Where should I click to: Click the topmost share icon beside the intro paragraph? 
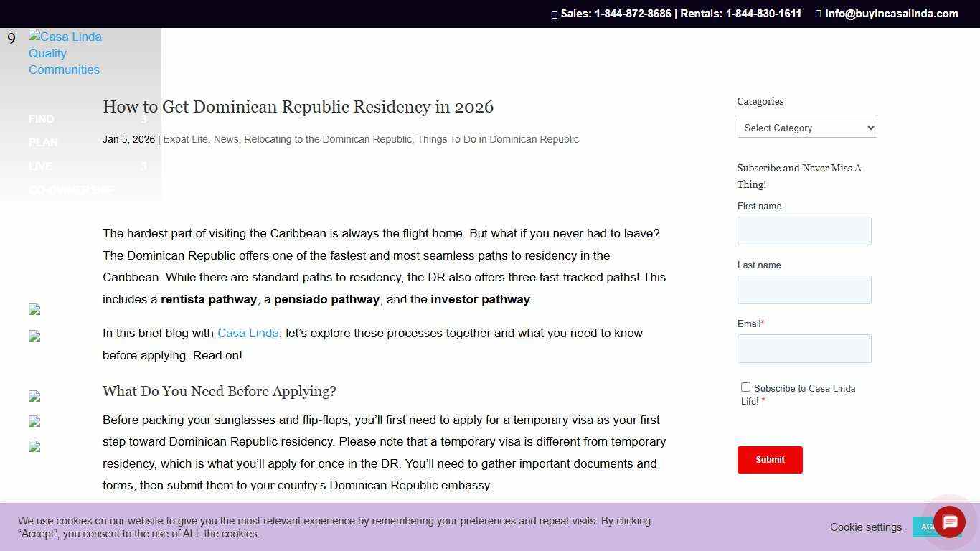[34, 309]
